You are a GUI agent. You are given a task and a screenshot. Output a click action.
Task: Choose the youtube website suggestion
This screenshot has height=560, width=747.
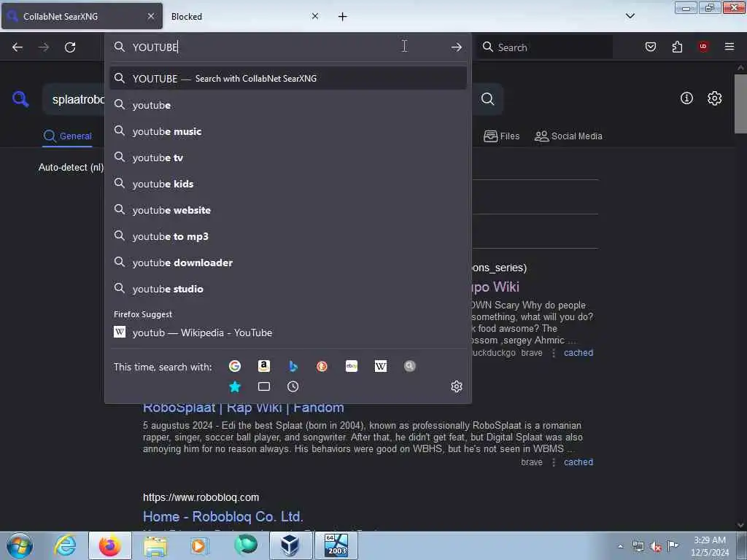pos(288,210)
